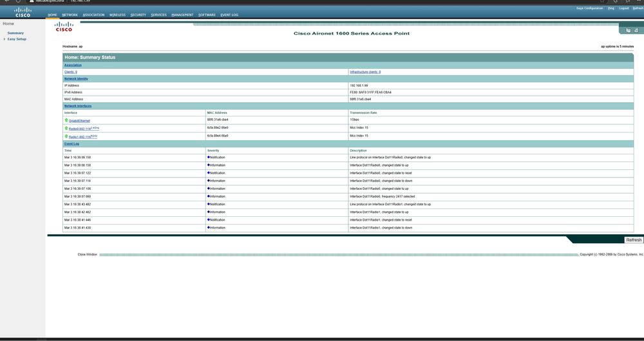Open the Network Identity section link

click(76, 78)
